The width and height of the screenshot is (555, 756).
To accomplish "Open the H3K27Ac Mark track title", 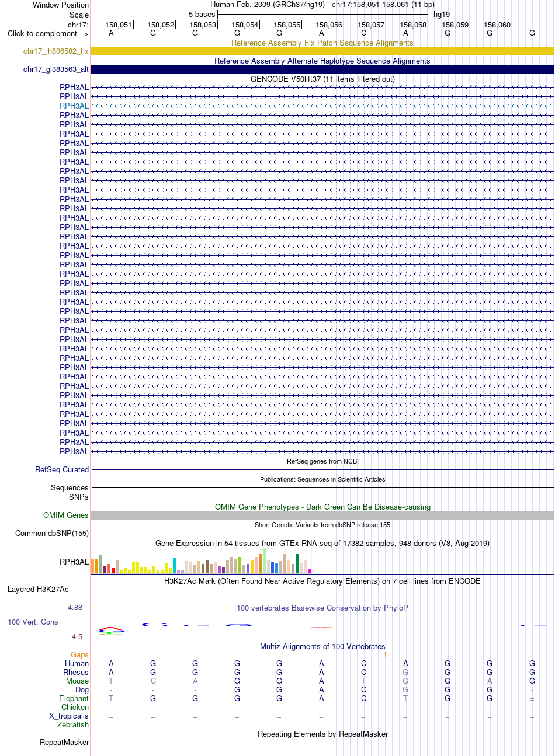I will pos(322,581).
